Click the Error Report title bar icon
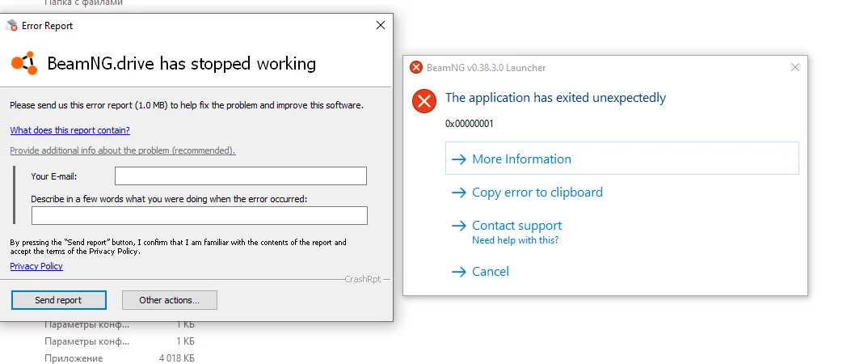Viewport: 868px width, 364px height. click(11, 26)
